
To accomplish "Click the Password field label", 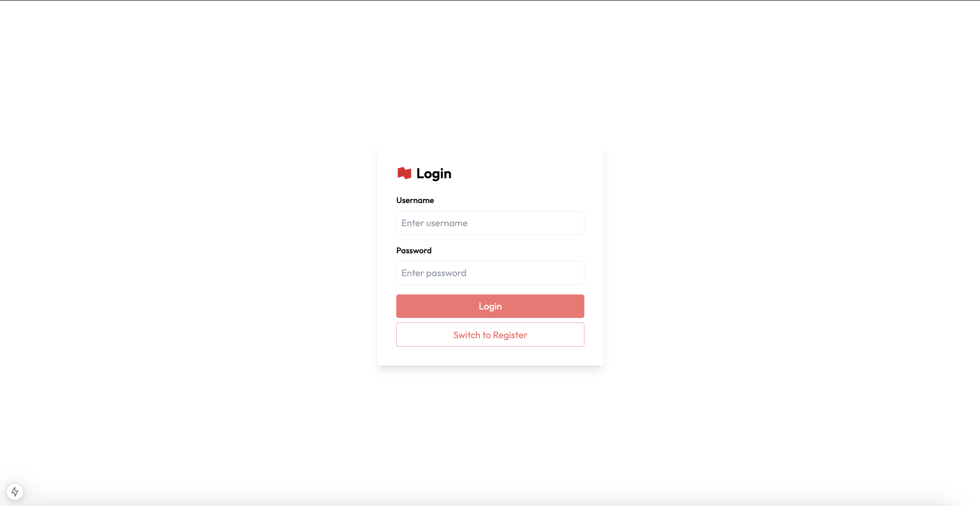I will pos(414,250).
